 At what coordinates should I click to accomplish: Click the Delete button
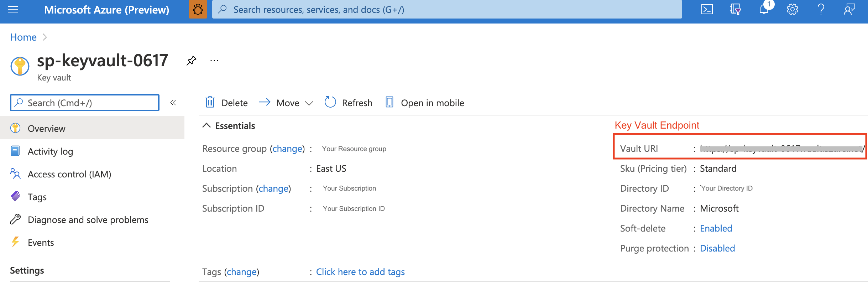point(226,103)
